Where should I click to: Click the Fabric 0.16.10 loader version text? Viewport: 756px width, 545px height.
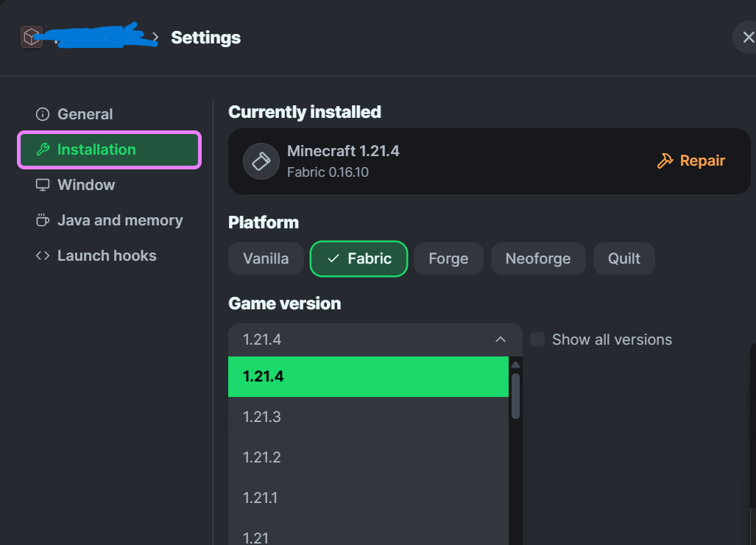tap(328, 172)
